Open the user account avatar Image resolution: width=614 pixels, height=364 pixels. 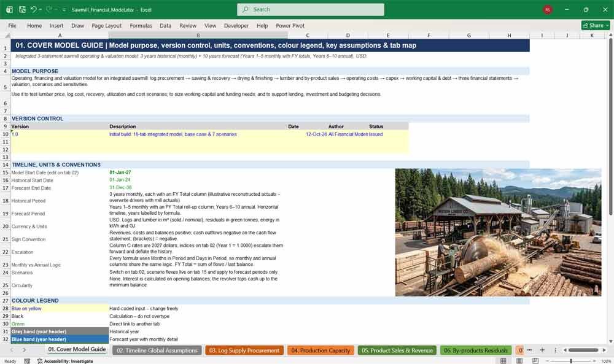pyautogui.click(x=548, y=9)
